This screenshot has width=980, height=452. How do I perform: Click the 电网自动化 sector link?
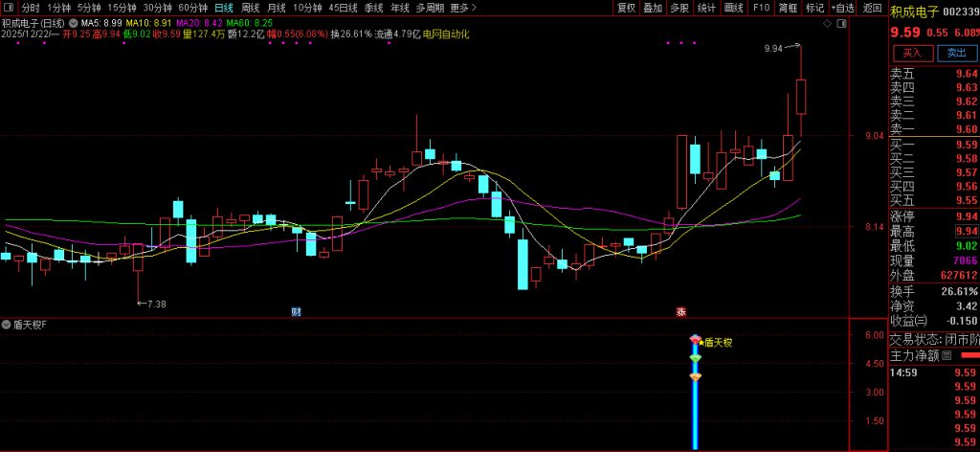coord(445,34)
